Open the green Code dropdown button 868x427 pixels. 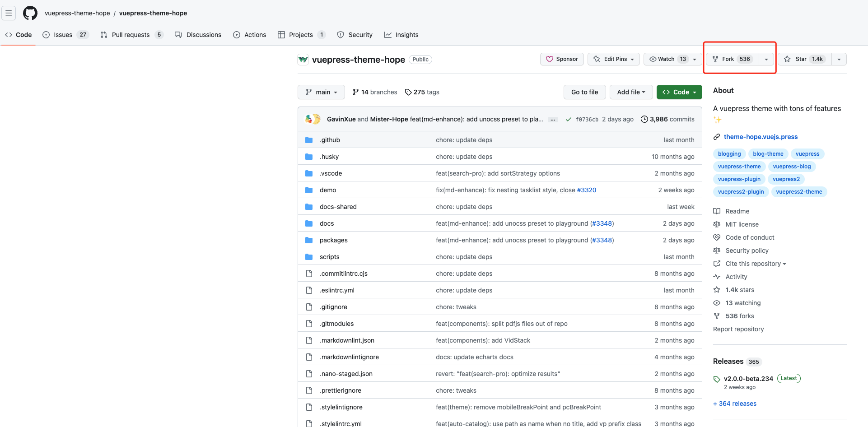[679, 92]
